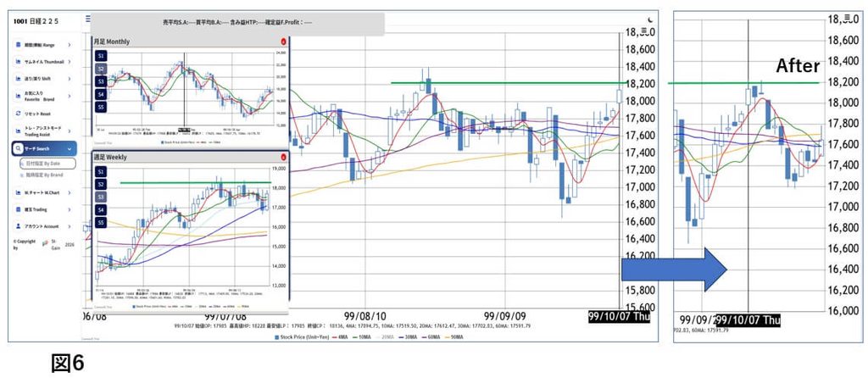This screenshot has height=378, width=868.
Task: Click the Reset refresh icon in the sidebar
Action: click(x=19, y=113)
